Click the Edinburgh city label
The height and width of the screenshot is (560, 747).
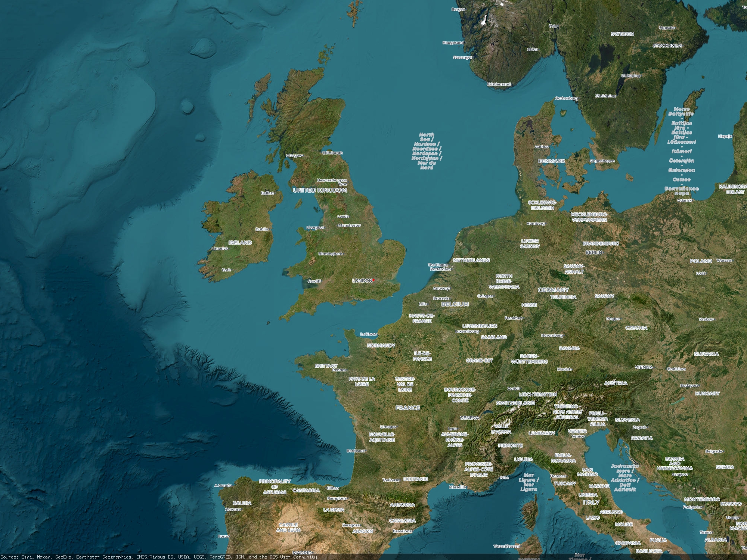click(x=332, y=153)
